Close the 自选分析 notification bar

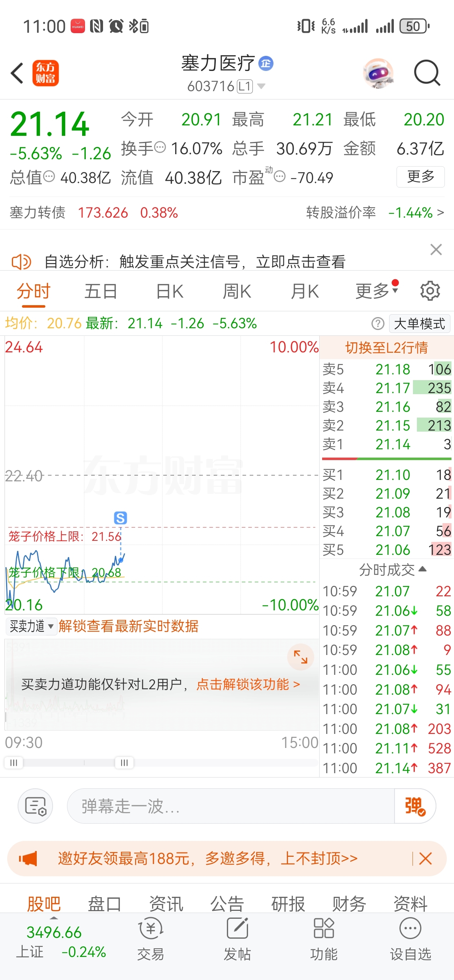point(436,250)
